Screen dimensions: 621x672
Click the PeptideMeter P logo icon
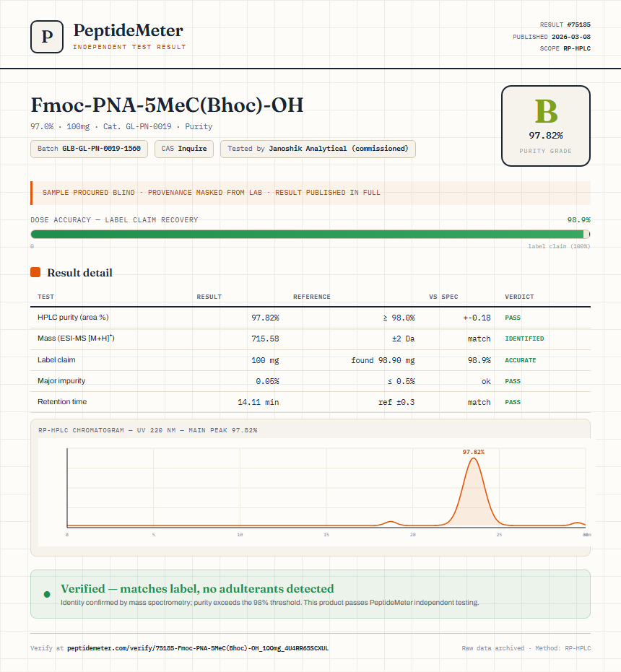(47, 37)
